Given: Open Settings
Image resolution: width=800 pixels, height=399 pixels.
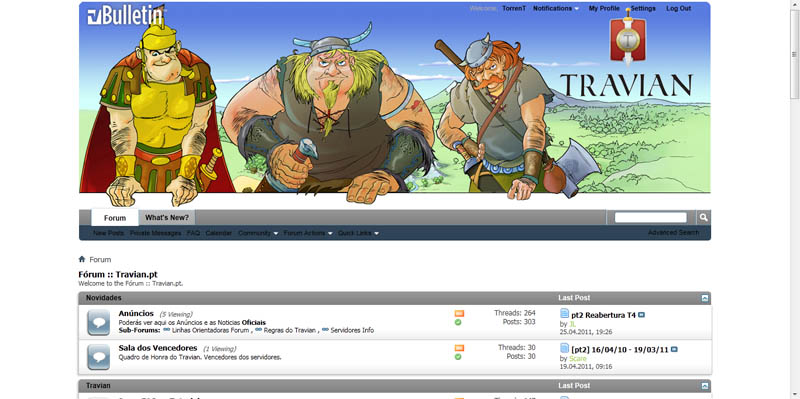Looking at the screenshot, I should pos(643,9).
